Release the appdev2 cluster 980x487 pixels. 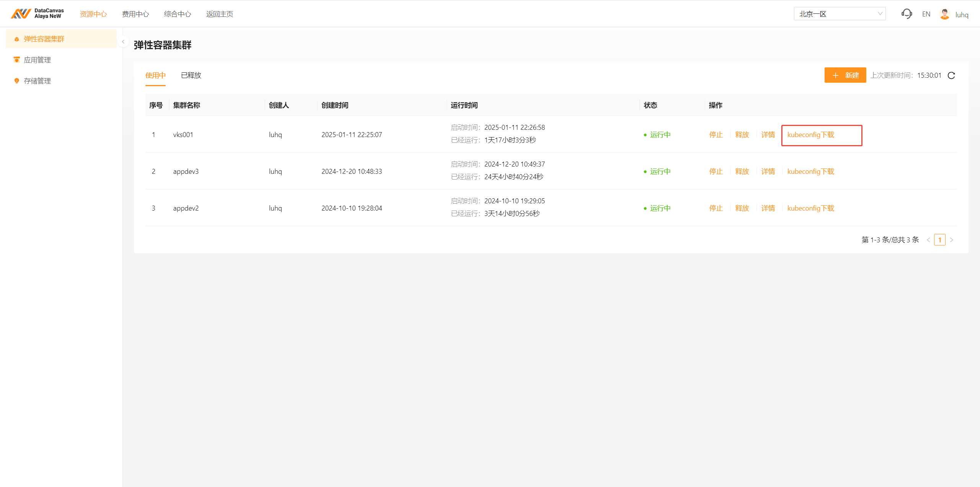742,208
